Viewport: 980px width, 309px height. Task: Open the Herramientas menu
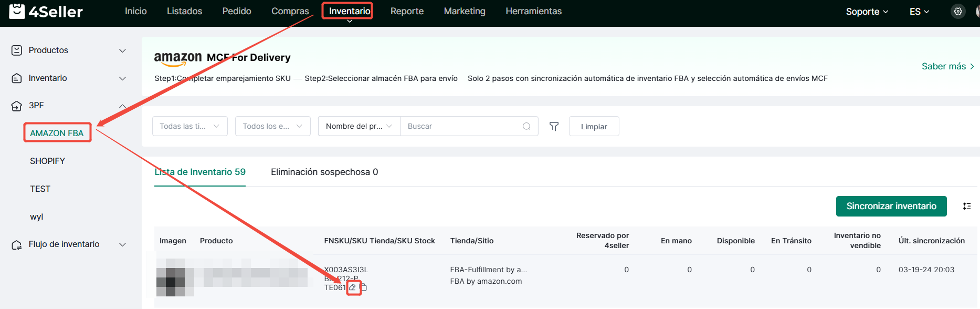tap(533, 11)
